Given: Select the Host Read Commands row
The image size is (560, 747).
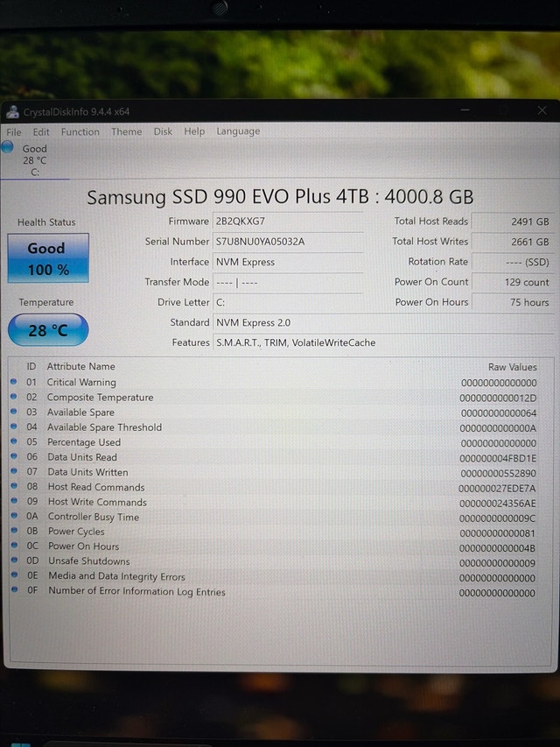Looking at the screenshot, I should pyautogui.click(x=275, y=488).
